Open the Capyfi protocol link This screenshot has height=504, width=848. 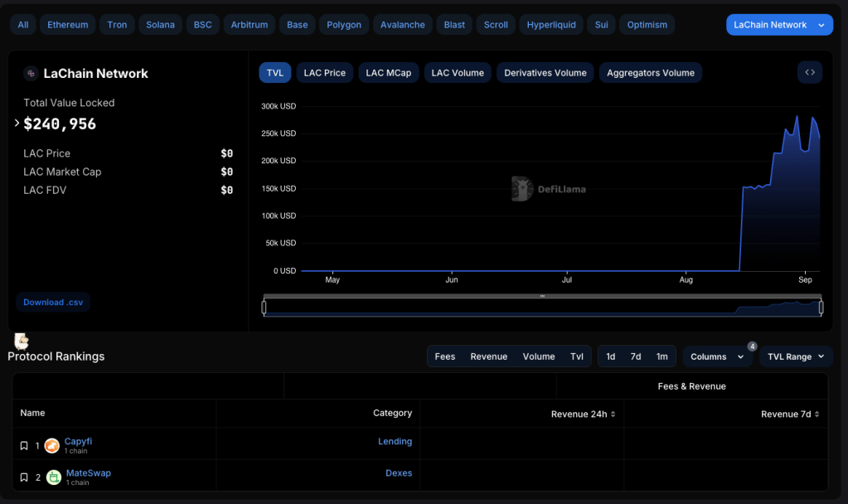[79, 441]
